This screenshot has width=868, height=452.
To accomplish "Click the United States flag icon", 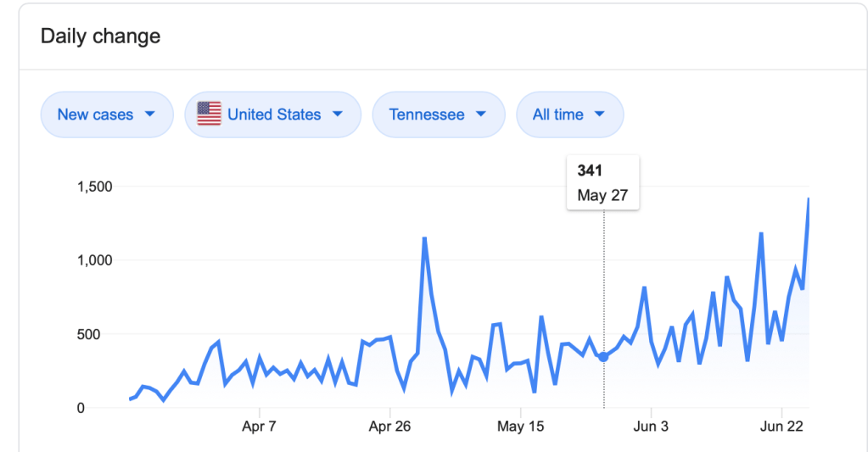I will [209, 114].
